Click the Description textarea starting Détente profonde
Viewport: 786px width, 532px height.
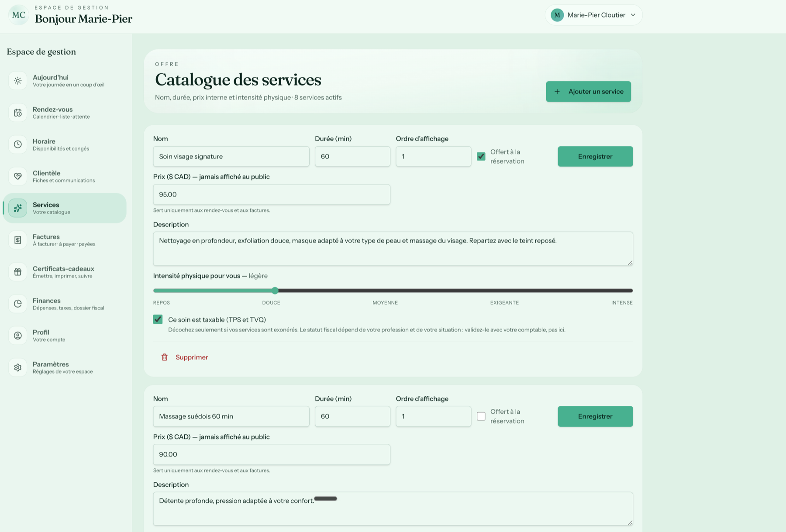pyautogui.click(x=393, y=509)
